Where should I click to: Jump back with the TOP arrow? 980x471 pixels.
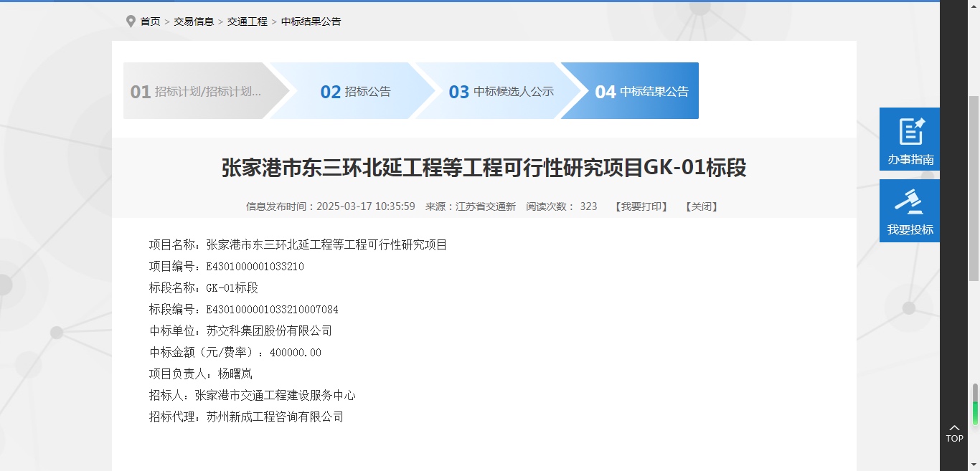point(954,433)
